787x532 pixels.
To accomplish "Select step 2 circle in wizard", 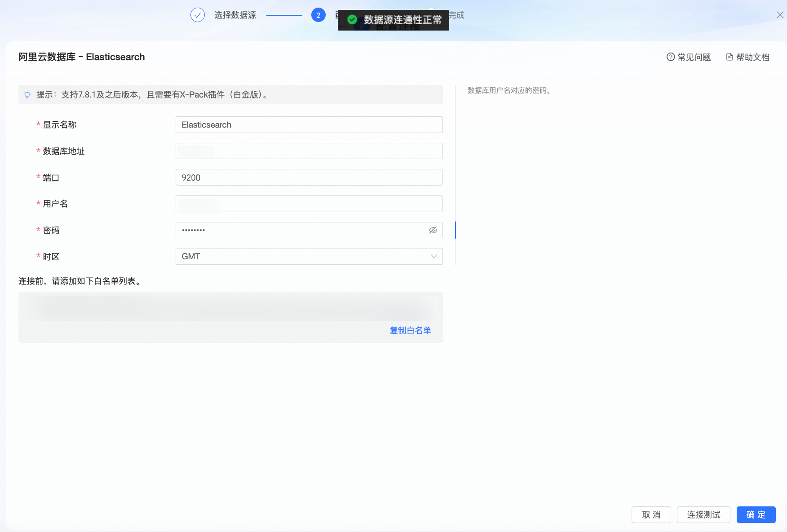I will coord(318,15).
